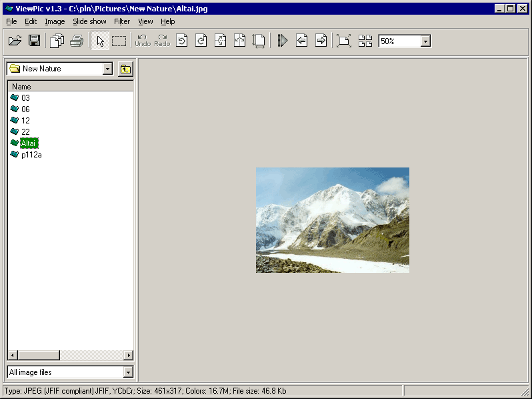
Task: Rotate image clockwise icon
Action: [201, 41]
